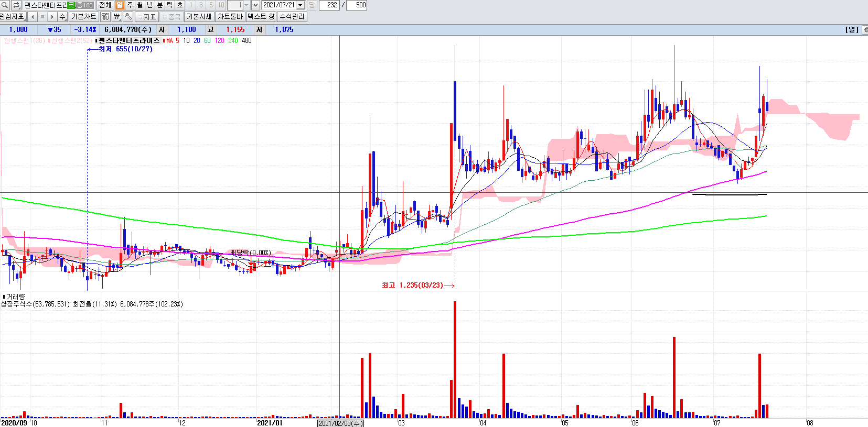Click the green 코 market badge
The width and height of the screenshot is (868, 427).
71,5
